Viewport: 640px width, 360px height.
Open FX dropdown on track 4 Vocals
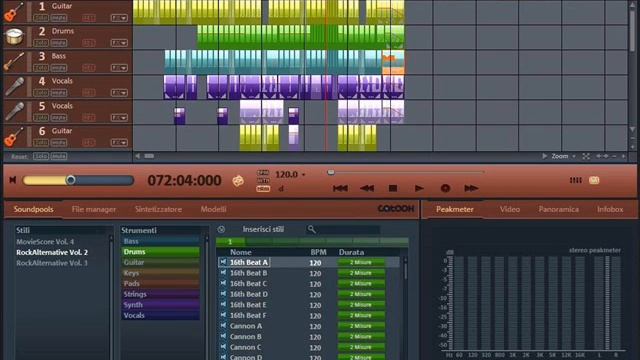tap(119, 93)
